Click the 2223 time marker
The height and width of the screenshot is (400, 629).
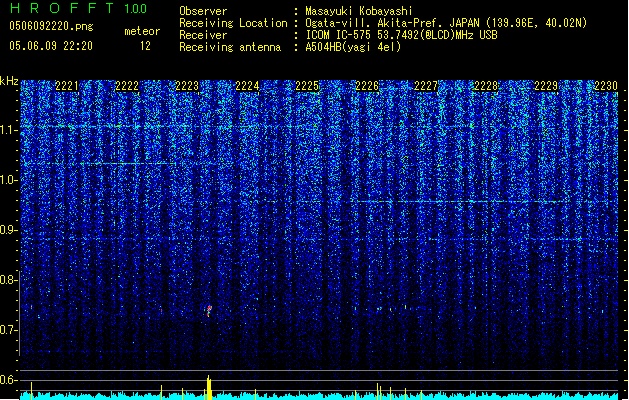(187, 86)
